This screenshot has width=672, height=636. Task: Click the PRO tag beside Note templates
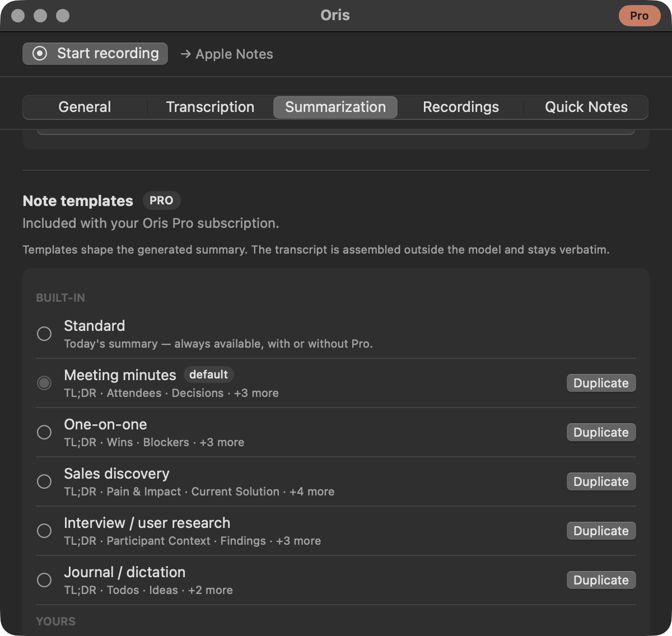point(161,200)
